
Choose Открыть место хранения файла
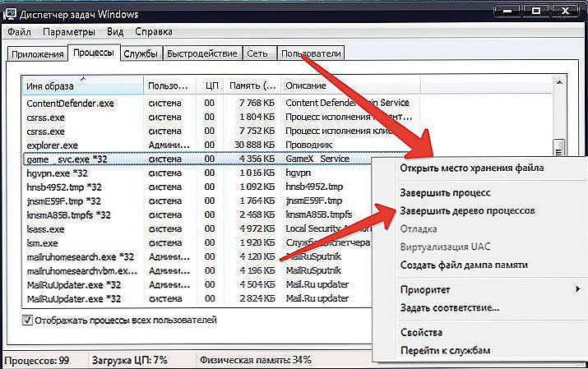tap(472, 168)
